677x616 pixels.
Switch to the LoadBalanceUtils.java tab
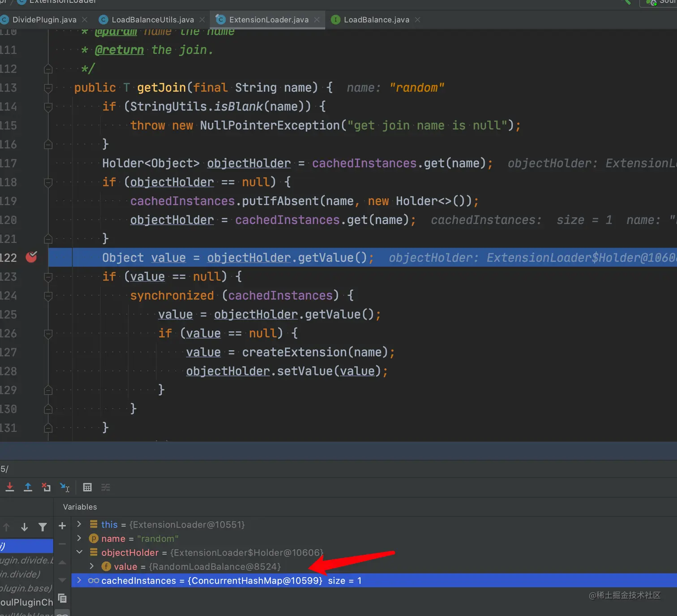(x=152, y=20)
